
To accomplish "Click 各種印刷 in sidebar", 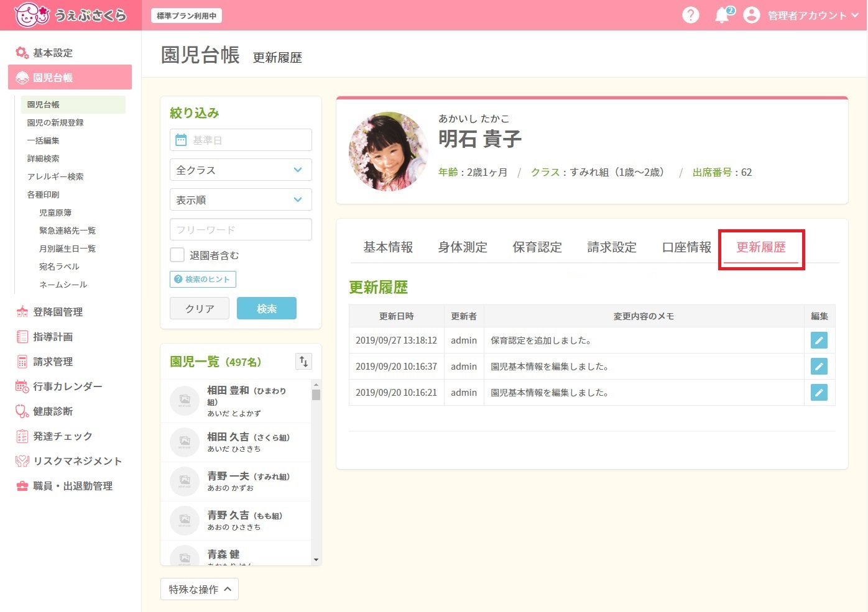I will click(x=43, y=194).
